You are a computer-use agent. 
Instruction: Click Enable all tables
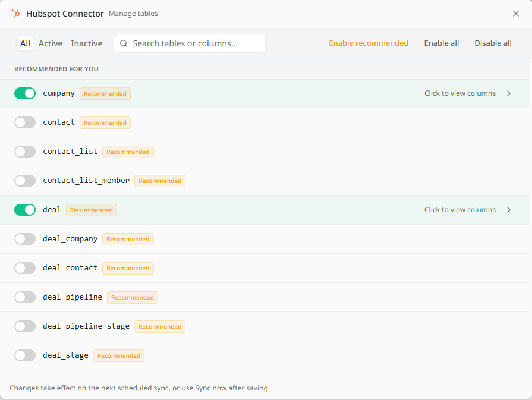442,43
